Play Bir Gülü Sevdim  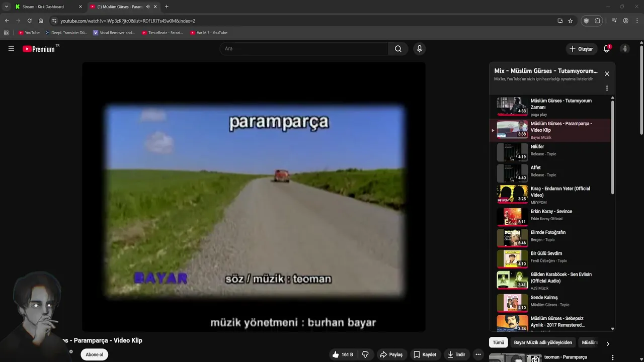550,258
